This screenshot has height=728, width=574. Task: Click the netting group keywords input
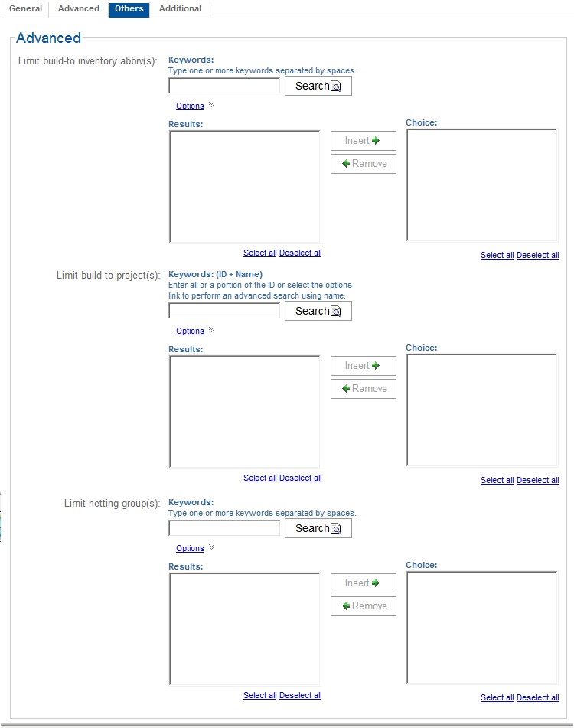click(224, 528)
